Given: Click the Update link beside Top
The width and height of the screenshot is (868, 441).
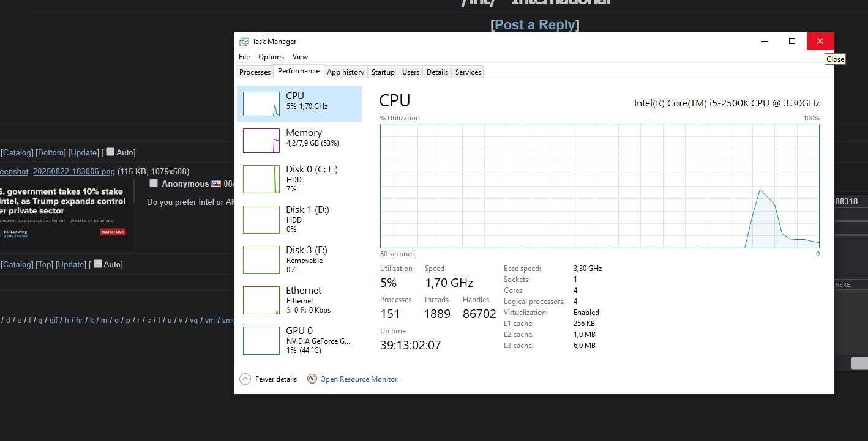Looking at the screenshot, I should click(x=72, y=264).
